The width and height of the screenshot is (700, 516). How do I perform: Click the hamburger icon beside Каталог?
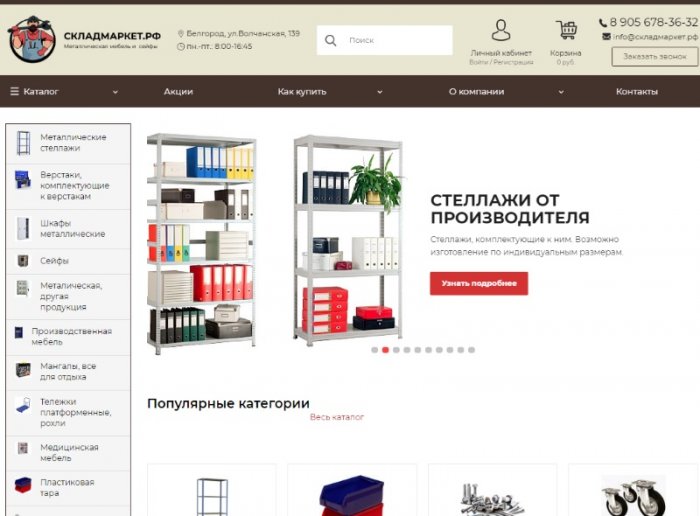point(15,92)
